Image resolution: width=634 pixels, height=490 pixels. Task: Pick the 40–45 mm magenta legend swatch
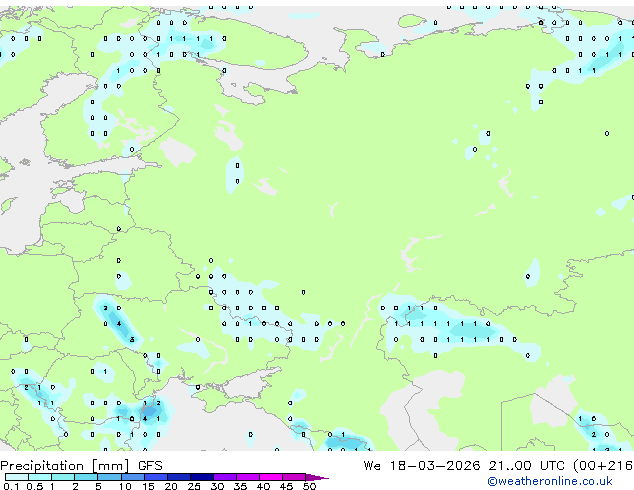click(271, 477)
